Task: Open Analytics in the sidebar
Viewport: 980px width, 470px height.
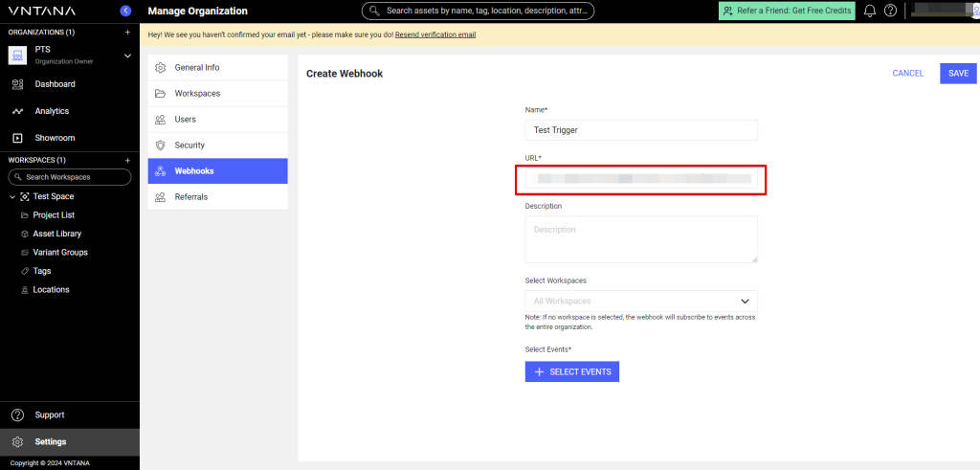Action: [x=52, y=111]
